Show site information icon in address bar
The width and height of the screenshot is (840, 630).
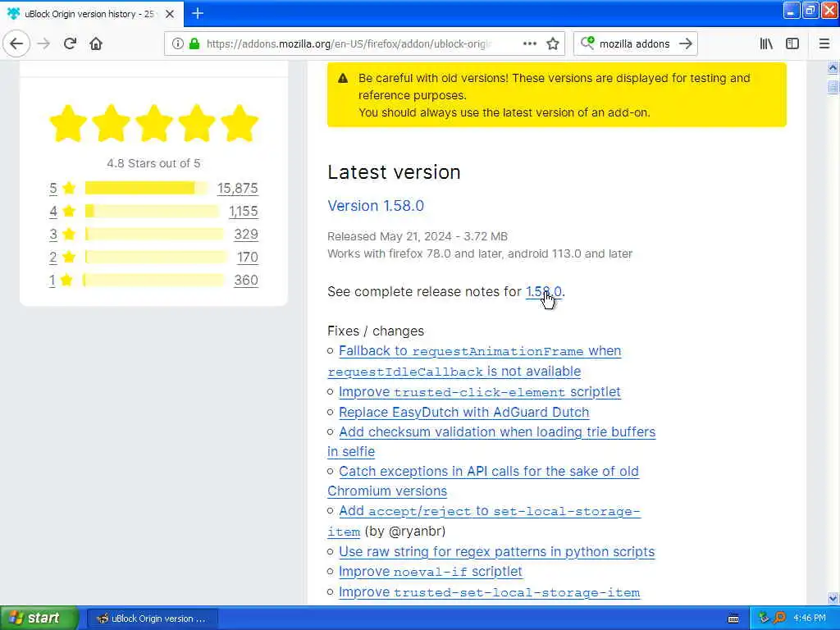[177, 44]
